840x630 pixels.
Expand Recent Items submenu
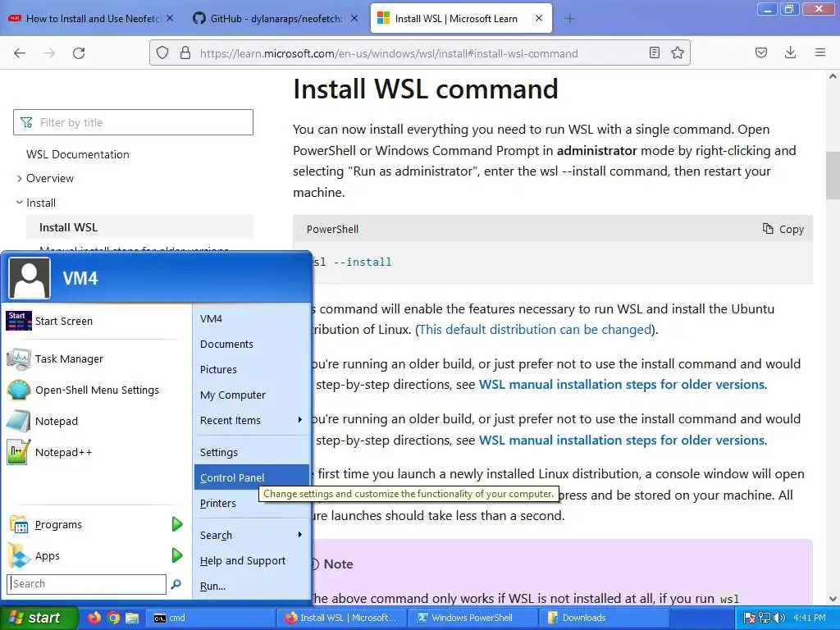coord(251,421)
